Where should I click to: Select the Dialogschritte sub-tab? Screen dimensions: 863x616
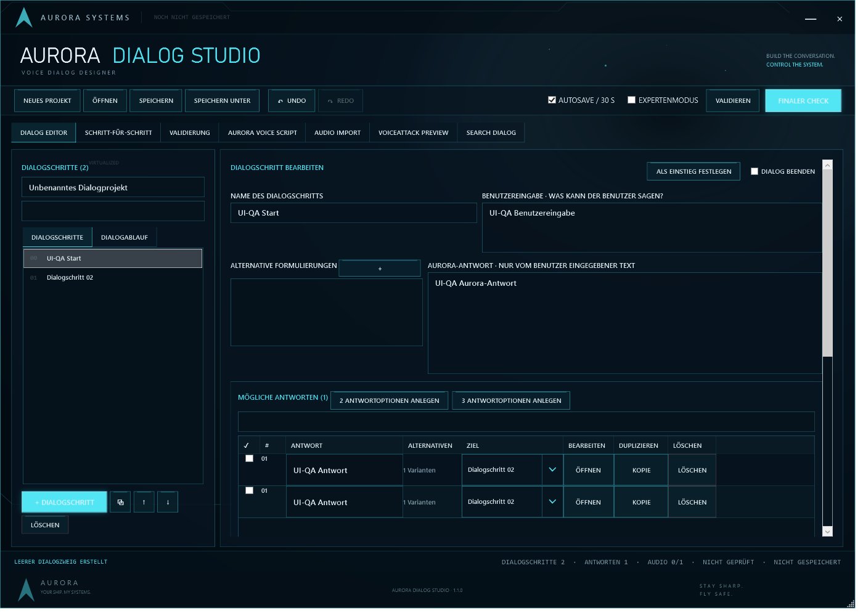(57, 237)
